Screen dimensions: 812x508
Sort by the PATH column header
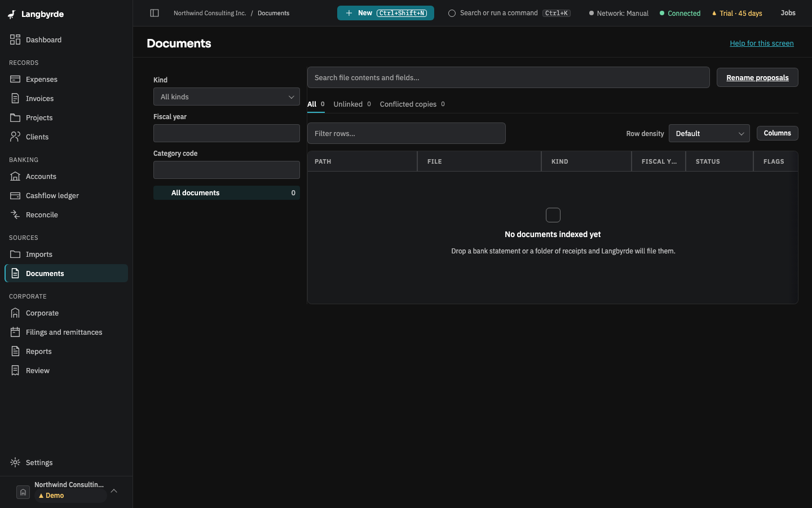(362, 161)
